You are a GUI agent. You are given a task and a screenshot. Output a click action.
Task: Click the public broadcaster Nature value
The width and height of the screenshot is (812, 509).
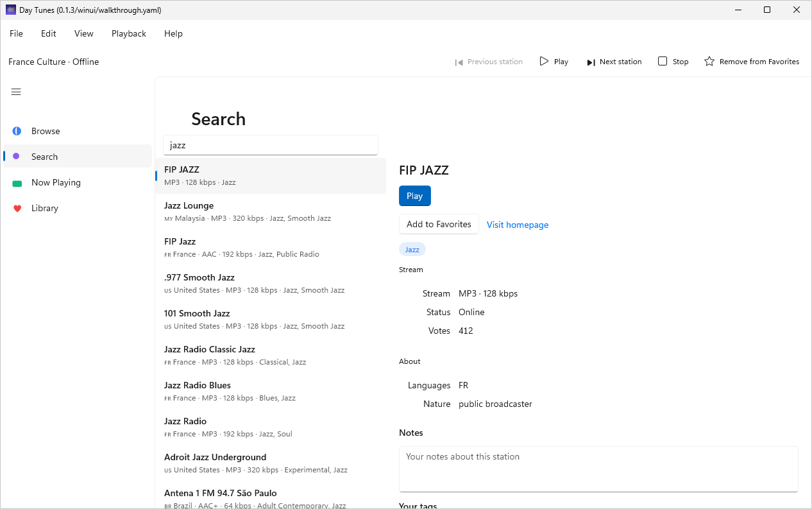tap(495, 404)
